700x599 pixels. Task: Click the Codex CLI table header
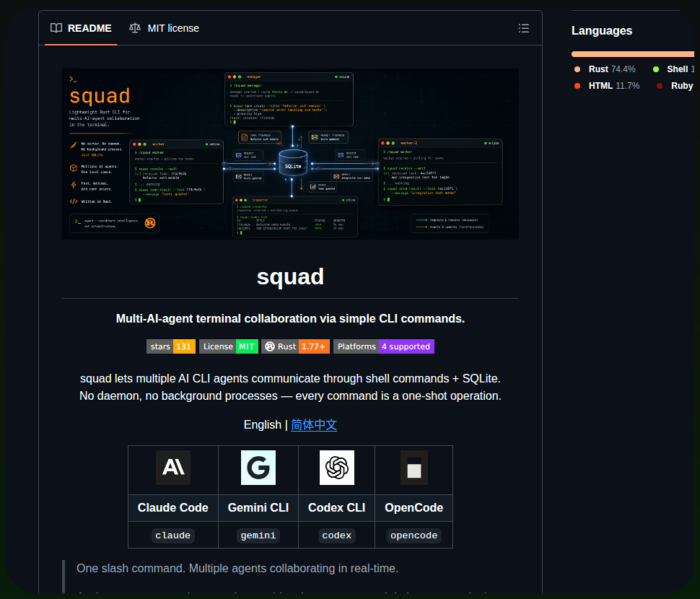[x=336, y=507]
